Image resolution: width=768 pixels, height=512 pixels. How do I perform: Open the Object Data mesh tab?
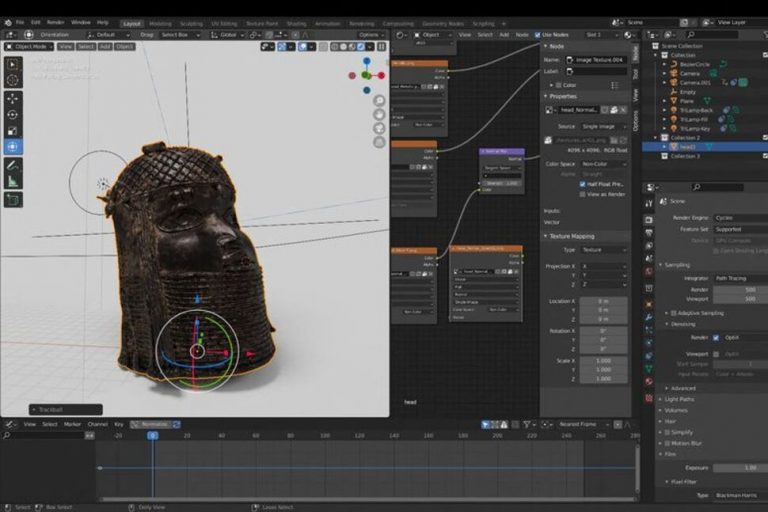click(x=648, y=368)
